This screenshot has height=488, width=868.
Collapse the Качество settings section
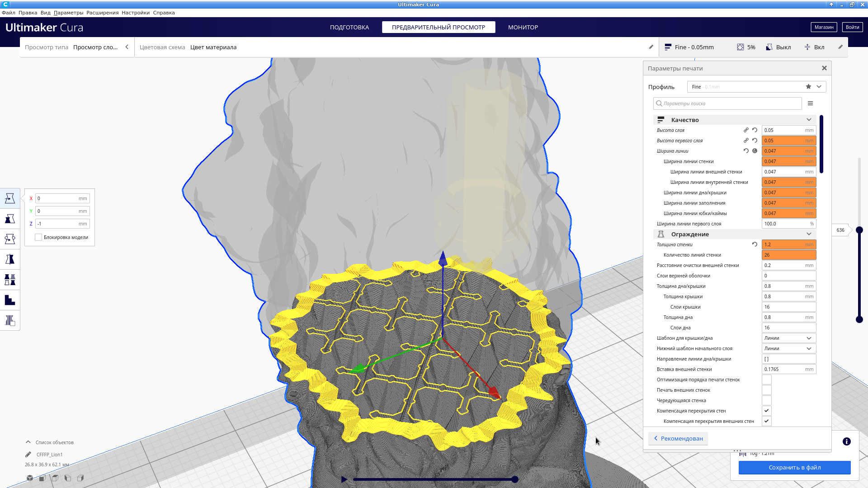809,120
